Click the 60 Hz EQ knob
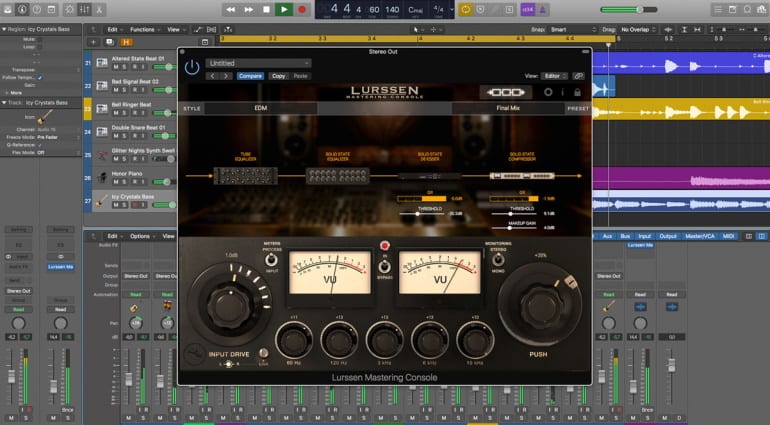This screenshot has width=770, height=425. point(294,340)
